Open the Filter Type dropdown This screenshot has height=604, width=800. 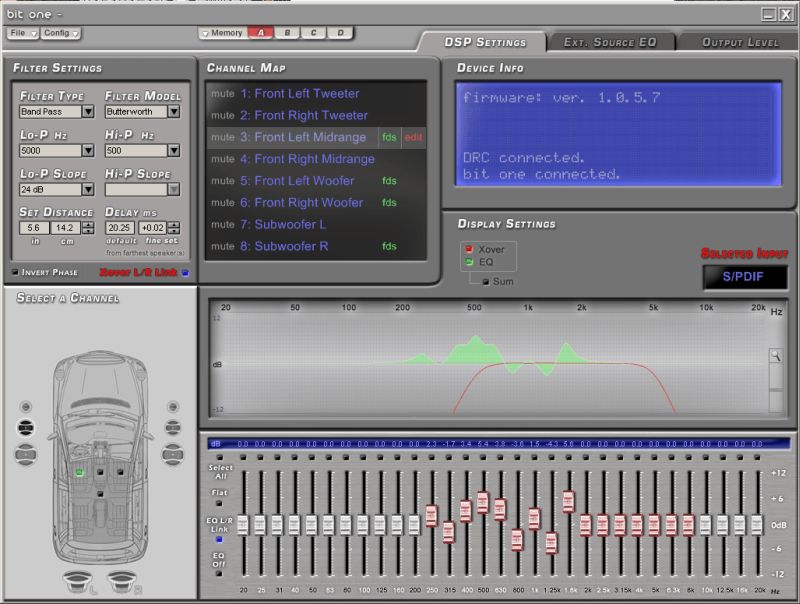tap(88, 112)
